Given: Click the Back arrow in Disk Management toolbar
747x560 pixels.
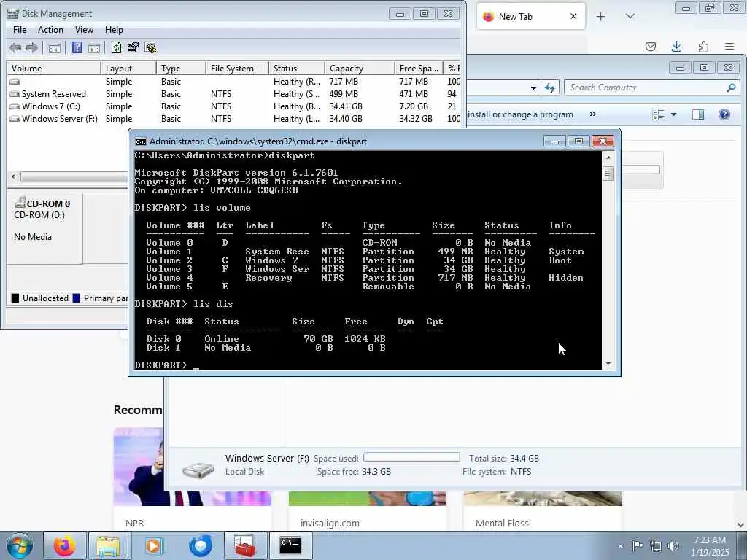Looking at the screenshot, I should pos(15,47).
